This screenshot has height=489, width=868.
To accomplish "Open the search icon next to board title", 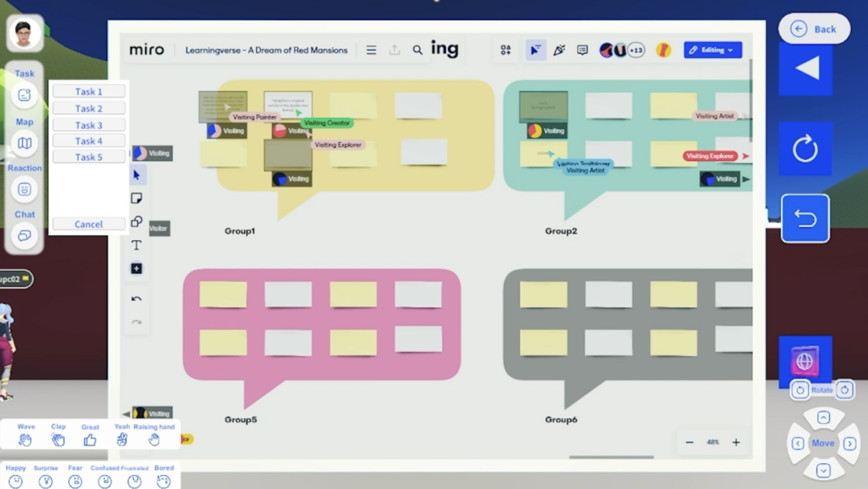I will click(x=417, y=50).
